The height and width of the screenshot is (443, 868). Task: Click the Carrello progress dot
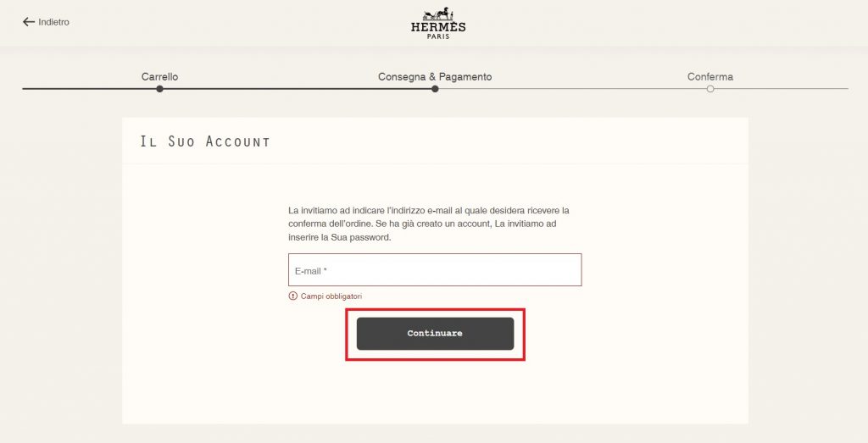click(159, 89)
